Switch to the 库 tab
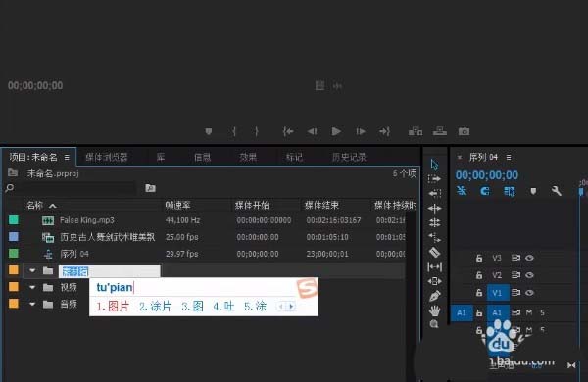 coord(161,157)
